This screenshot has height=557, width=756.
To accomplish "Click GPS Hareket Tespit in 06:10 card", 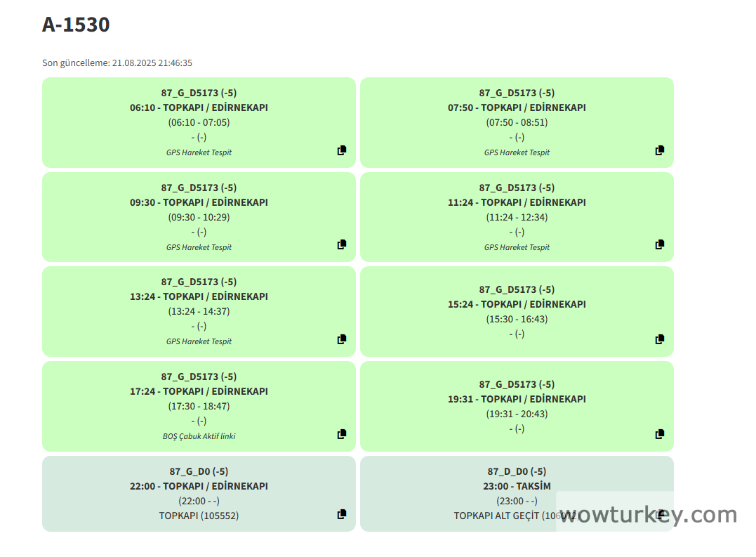I will pos(199,152).
